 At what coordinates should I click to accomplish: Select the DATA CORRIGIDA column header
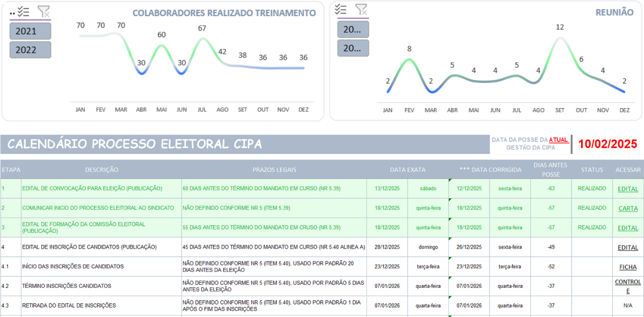click(490, 170)
